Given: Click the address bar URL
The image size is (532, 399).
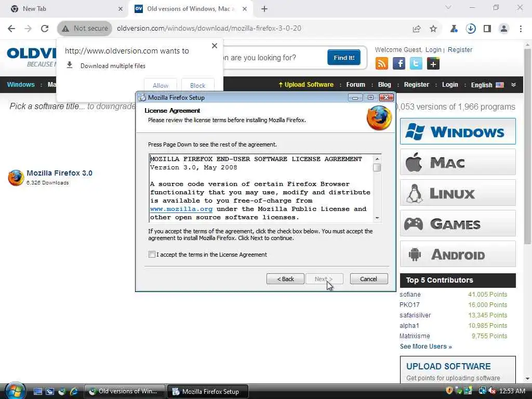Looking at the screenshot, I should [209, 29].
